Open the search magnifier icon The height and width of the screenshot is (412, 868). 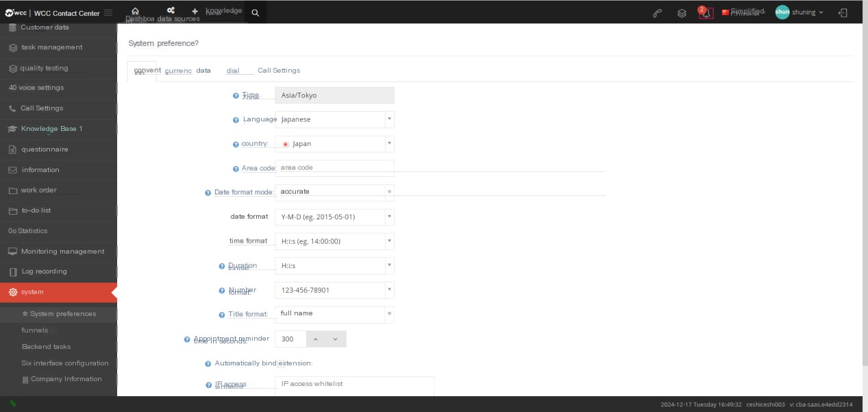coord(255,12)
